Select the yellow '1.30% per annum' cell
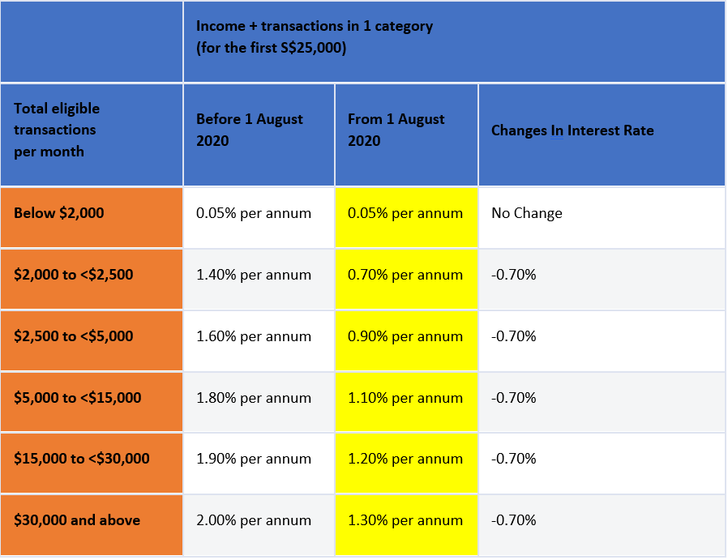This screenshot has height=560, width=728. pos(405,520)
